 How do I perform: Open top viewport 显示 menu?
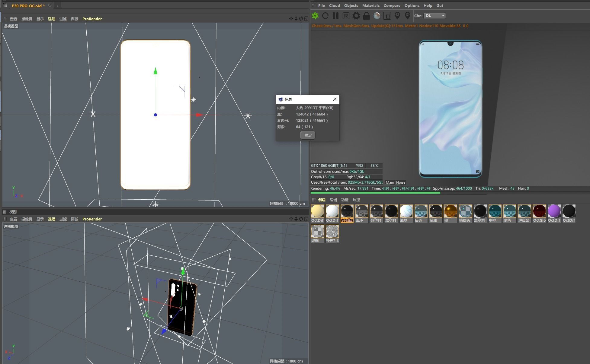[40, 19]
